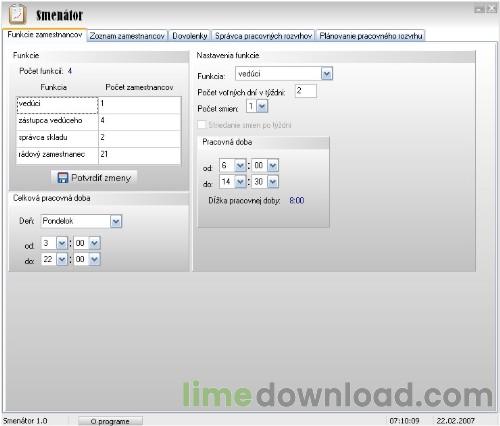The width and height of the screenshot is (500, 426).
Task: Open the O programe about button
Action: coord(110,421)
